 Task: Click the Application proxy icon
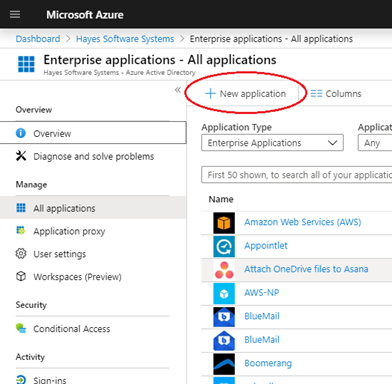pos(21,230)
